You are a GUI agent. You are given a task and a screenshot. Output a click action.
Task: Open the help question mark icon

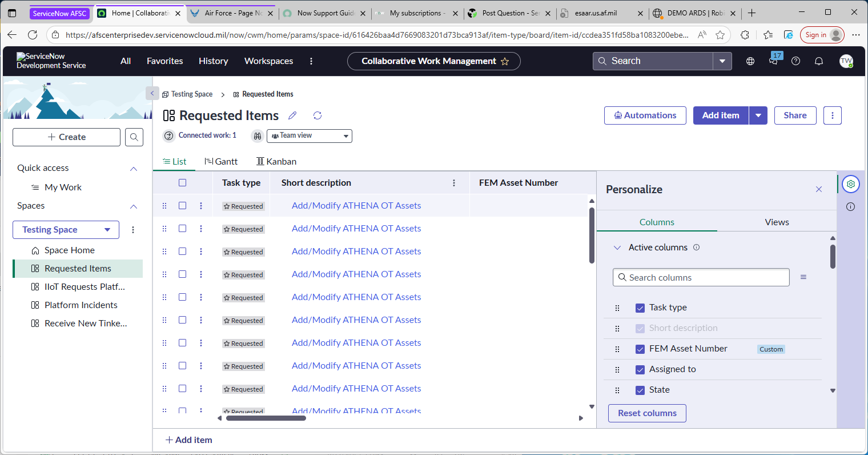pos(795,61)
